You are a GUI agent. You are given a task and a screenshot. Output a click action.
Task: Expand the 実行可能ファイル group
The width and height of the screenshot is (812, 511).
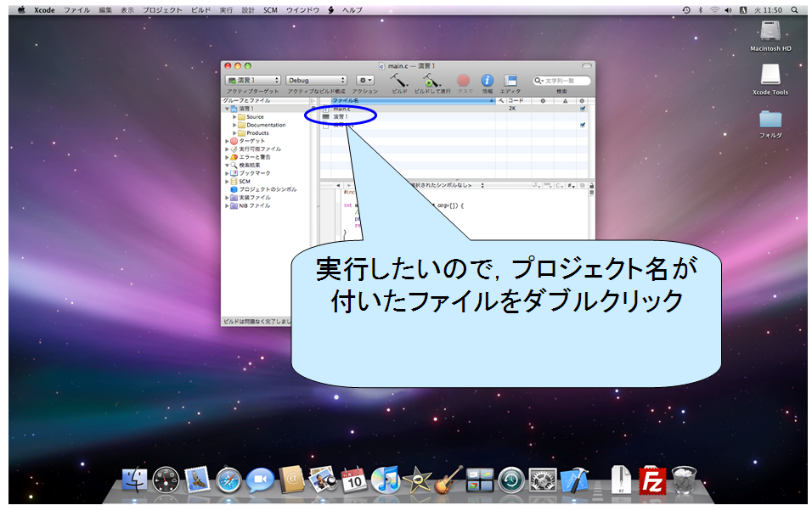(227, 149)
